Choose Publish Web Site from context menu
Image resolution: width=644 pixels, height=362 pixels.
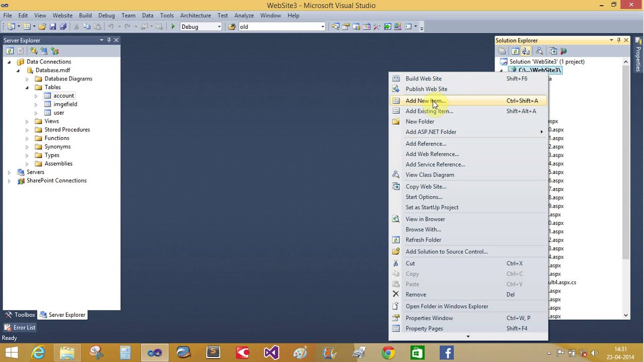(x=468, y=89)
